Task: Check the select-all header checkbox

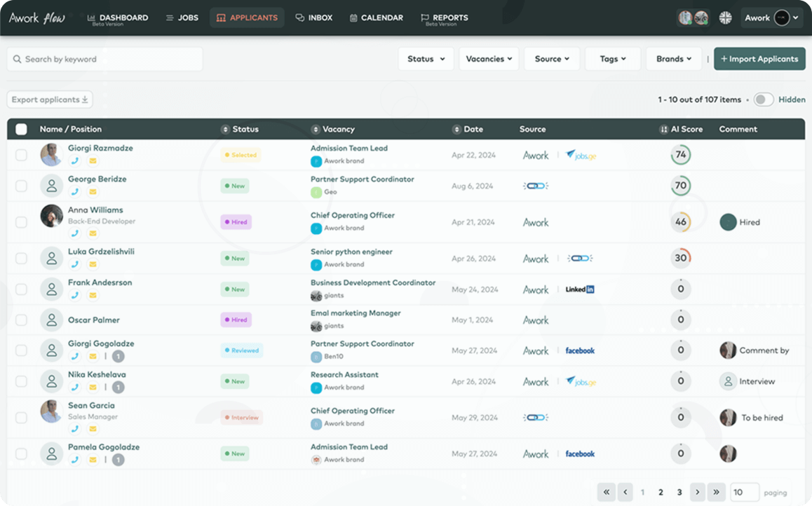Action: click(x=21, y=129)
